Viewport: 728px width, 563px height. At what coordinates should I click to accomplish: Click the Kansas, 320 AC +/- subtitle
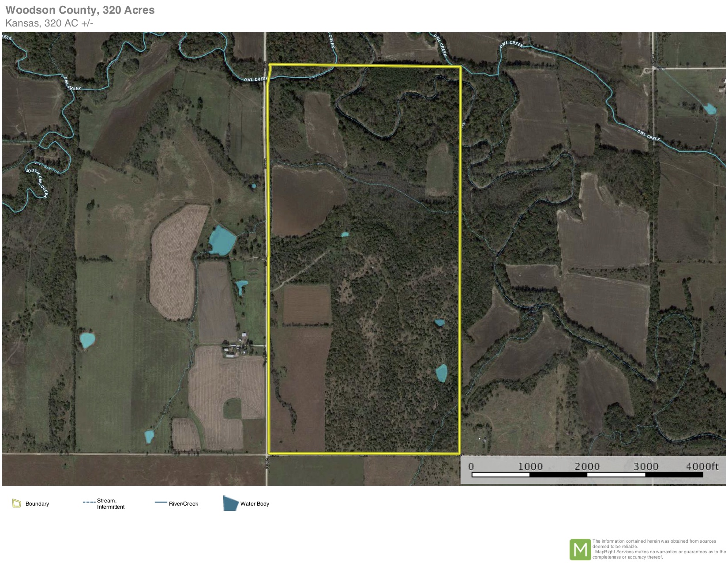click(x=49, y=23)
